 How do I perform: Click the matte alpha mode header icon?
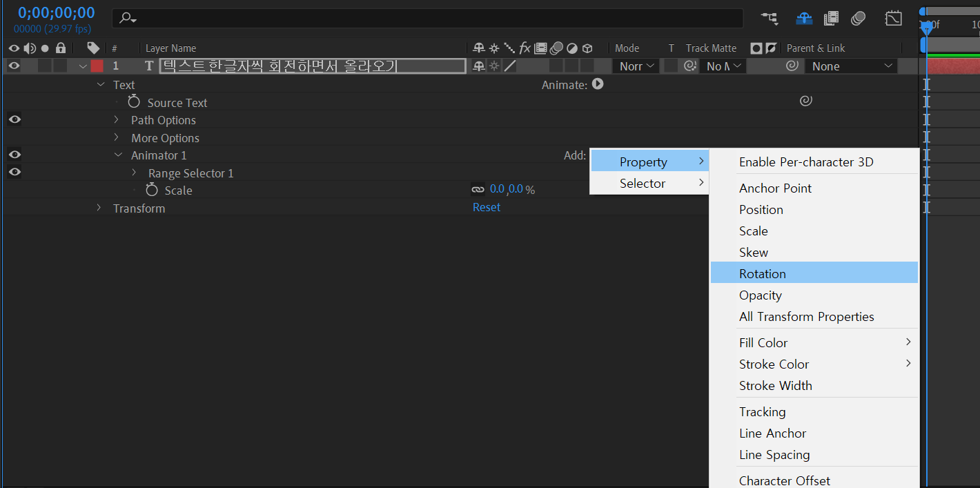(x=756, y=48)
